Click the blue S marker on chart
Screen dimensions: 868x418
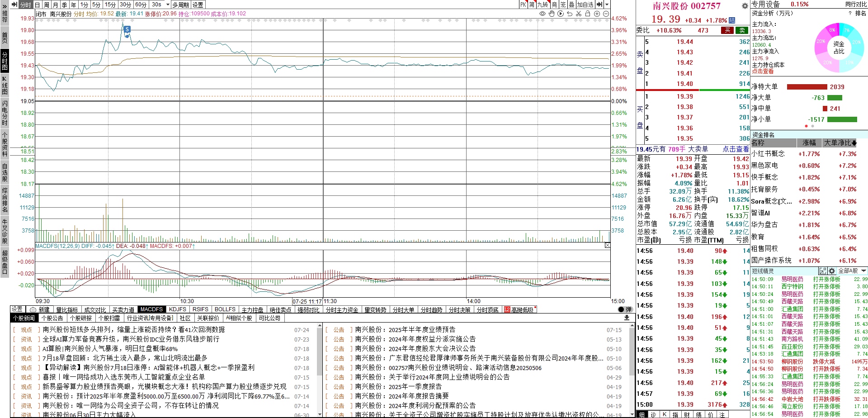coord(127,29)
